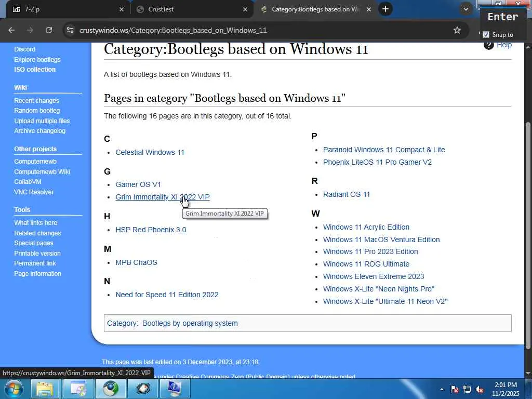Open Explore bootlegs in sidebar

[37, 59]
